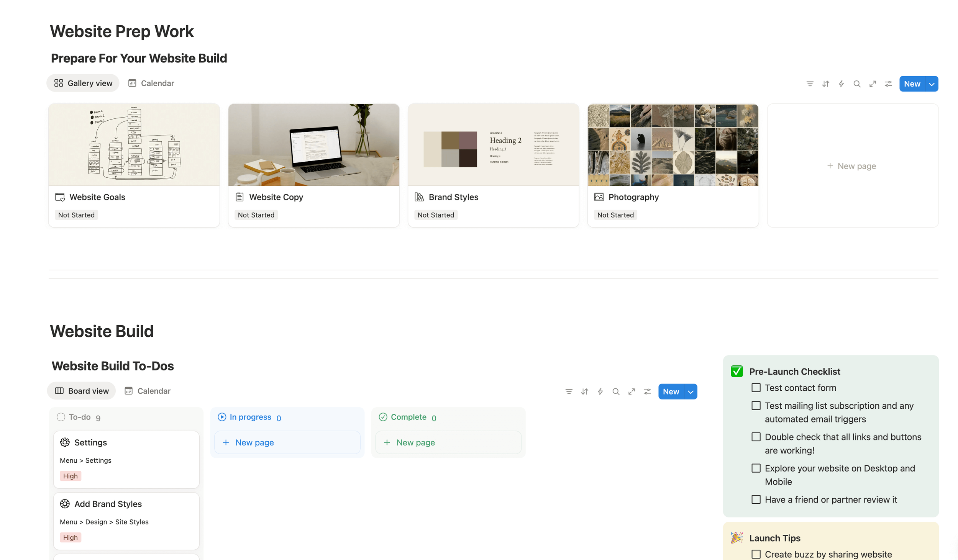Screen dimensions: 958x560
Task: Open the Photography gallery card thumbnail
Action: (x=673, y=145)
